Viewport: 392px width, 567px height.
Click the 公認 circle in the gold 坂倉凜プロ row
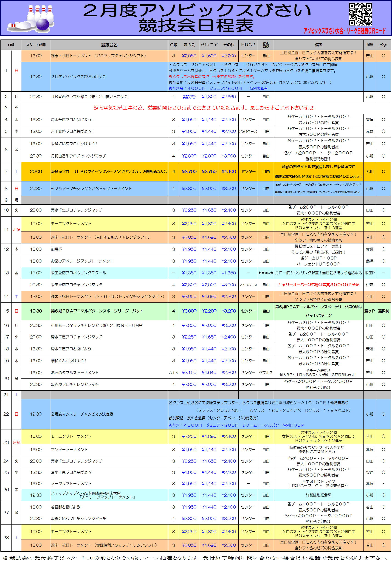(x=383, y=171)
